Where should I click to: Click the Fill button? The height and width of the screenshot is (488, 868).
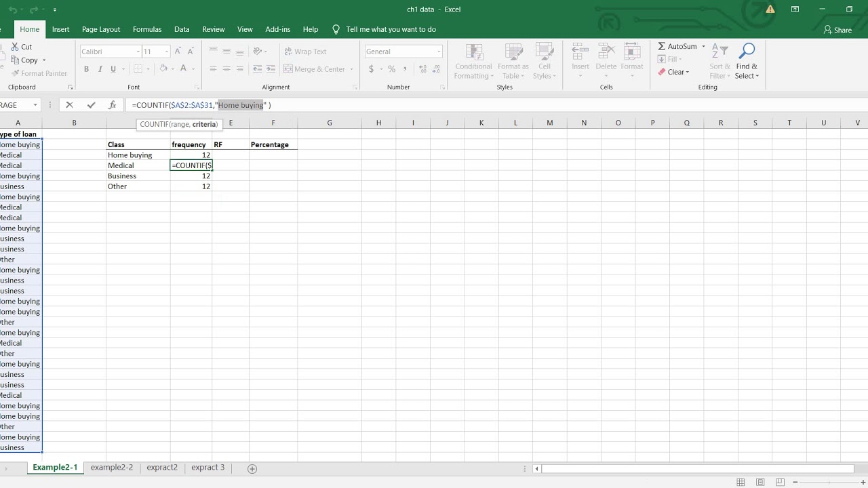click(x=669, y=59)
